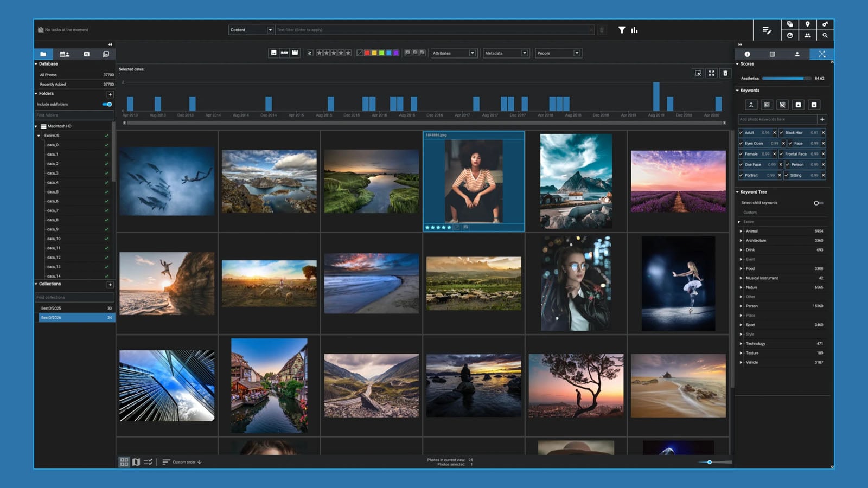The height and width of the screenshot is (488, 868).
Task: Open the person tab in right panel
Action: (x=797, y=54)
